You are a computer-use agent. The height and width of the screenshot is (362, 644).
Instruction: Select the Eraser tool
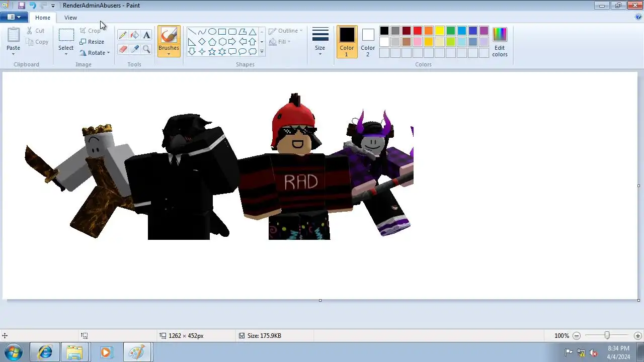pos(123,49)
